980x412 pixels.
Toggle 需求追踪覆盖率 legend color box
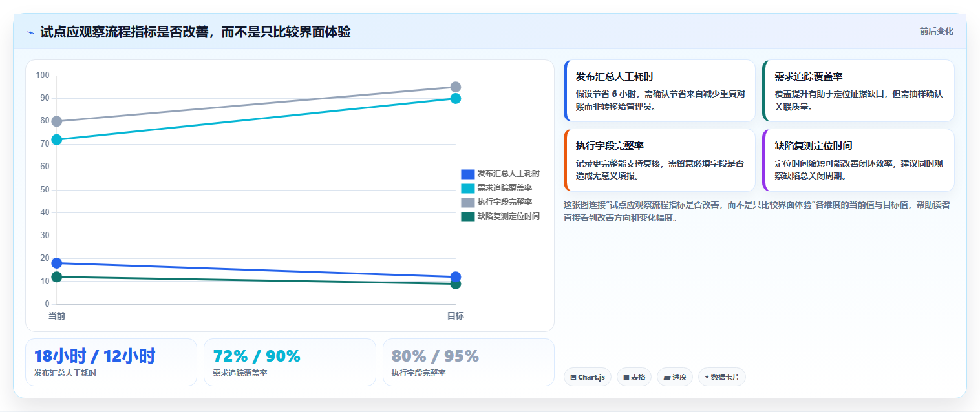[467, 188]
